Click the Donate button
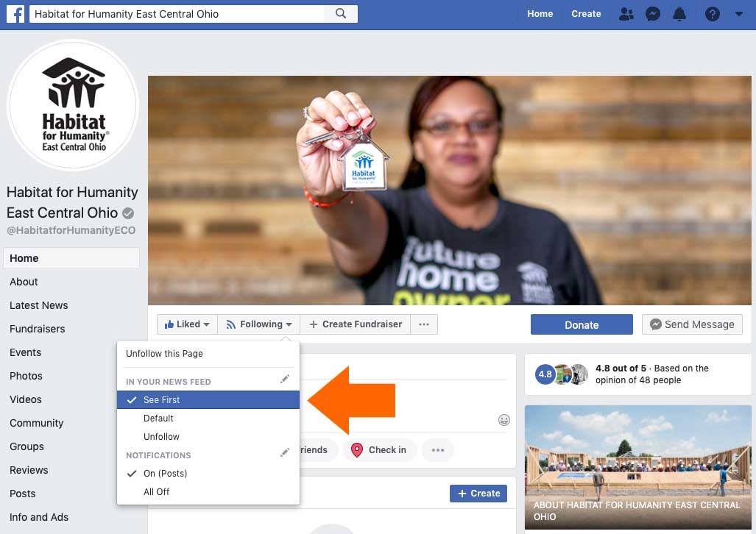Image resolution: width=756 pixels, height=534 pixels. click(x=582, y=325)
